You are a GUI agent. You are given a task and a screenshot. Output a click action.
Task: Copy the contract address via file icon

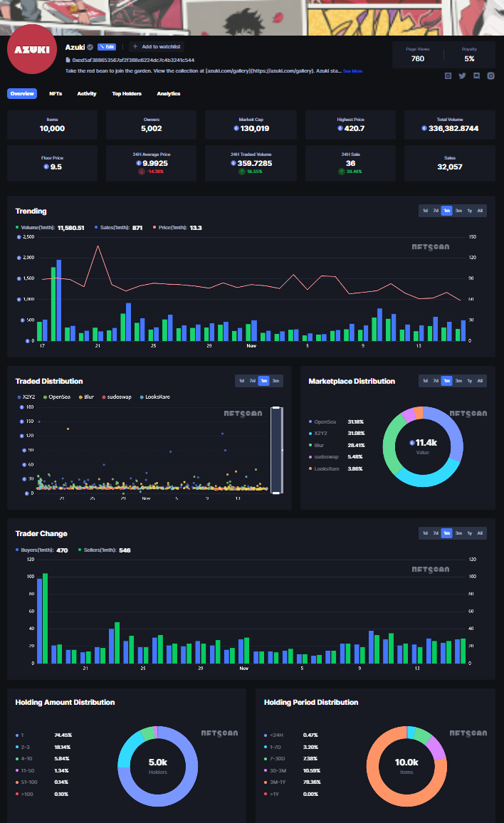pos(68,61)
